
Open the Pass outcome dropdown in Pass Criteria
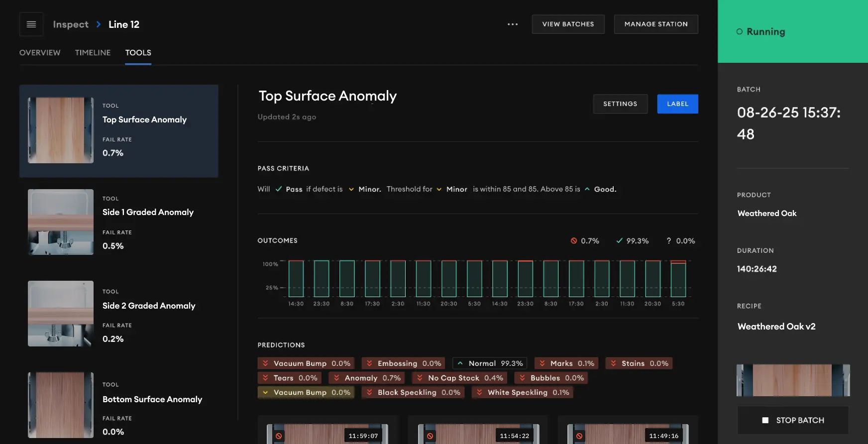[x=289, y=189]
